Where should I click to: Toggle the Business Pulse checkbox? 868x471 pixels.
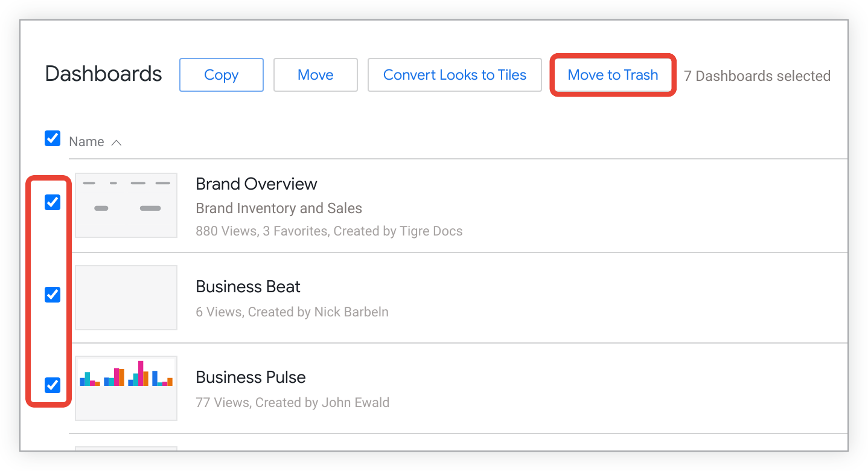click(53, 385)
